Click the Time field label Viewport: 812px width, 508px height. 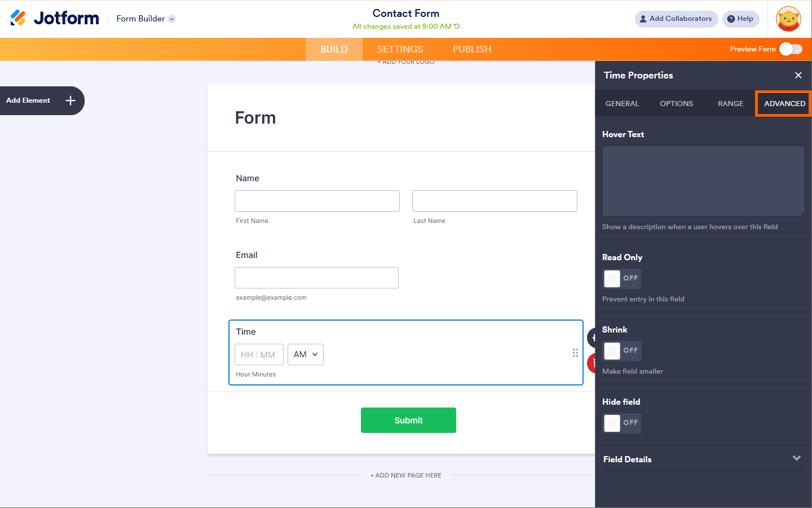(246, 332)
